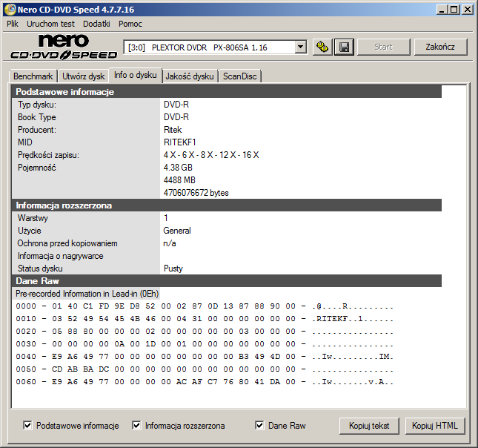The image size is (478, 448).
Task: Click the hex data row 0040
Action: click(205, 357)
